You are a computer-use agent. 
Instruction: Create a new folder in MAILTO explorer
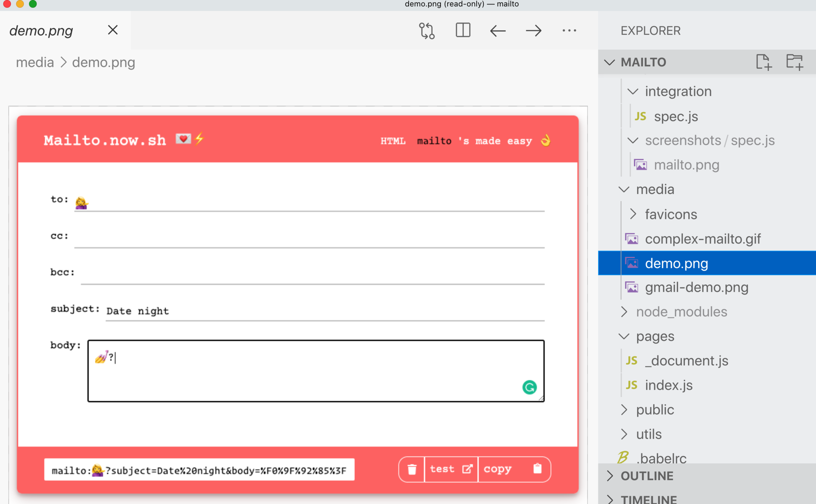795,62
